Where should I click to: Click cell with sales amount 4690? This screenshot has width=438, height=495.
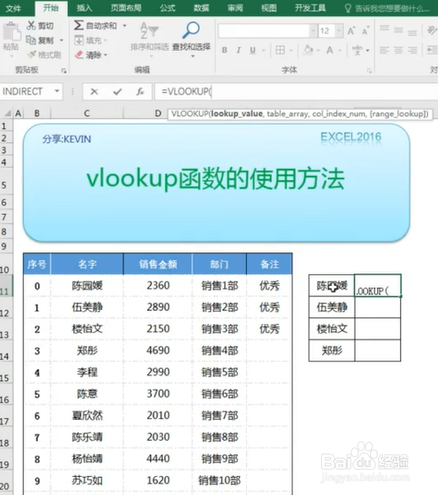158,350
